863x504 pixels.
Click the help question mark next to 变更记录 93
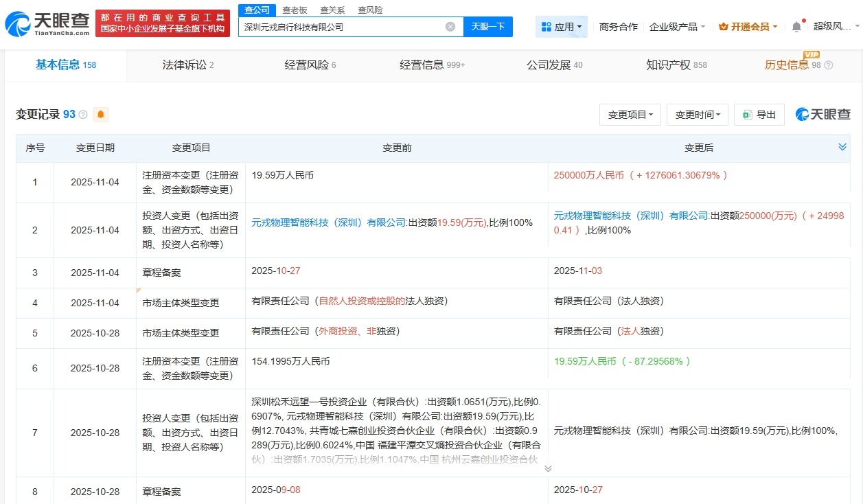point(83,115)
